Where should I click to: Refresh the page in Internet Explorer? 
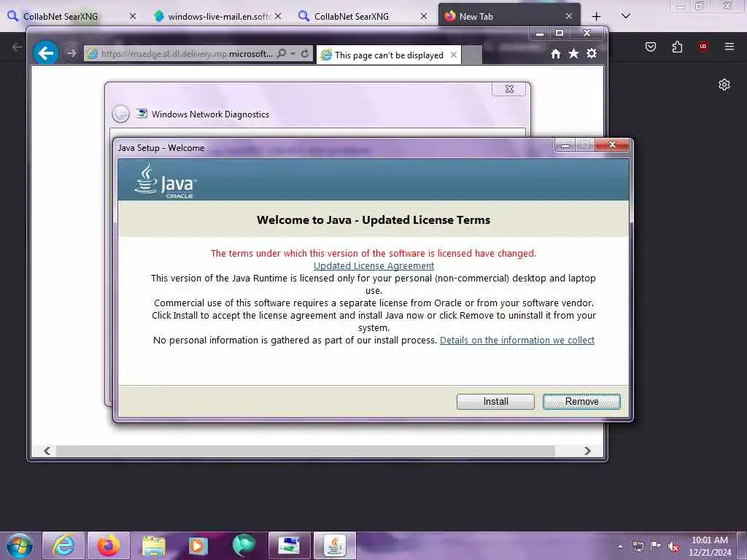coord(305,53)
